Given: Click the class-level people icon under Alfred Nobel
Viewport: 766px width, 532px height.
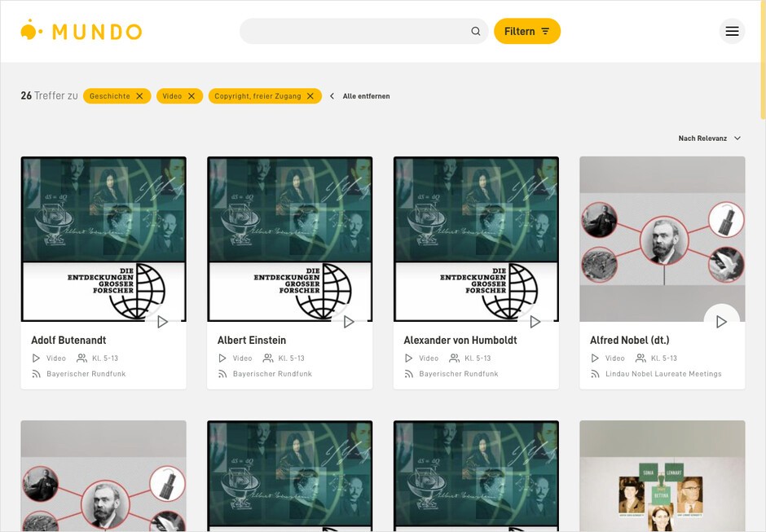Looking at the screenshot, I should click(641, 358).
